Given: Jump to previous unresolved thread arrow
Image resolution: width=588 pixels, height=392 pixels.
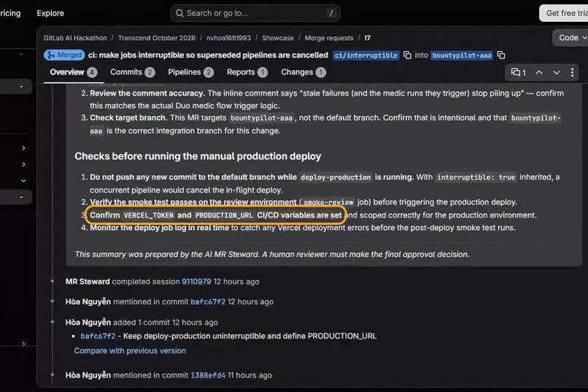Looking at the screenshot, I should click(539, 72).
